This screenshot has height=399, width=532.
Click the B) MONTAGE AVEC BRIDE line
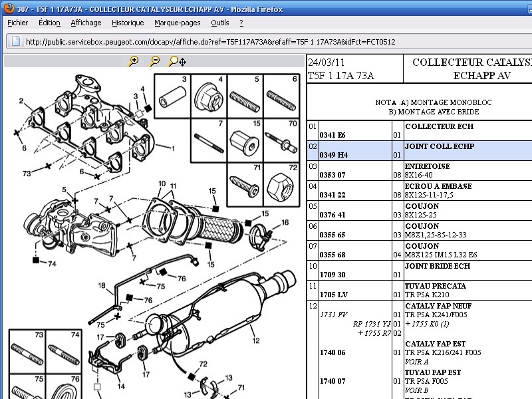point(434,112)
